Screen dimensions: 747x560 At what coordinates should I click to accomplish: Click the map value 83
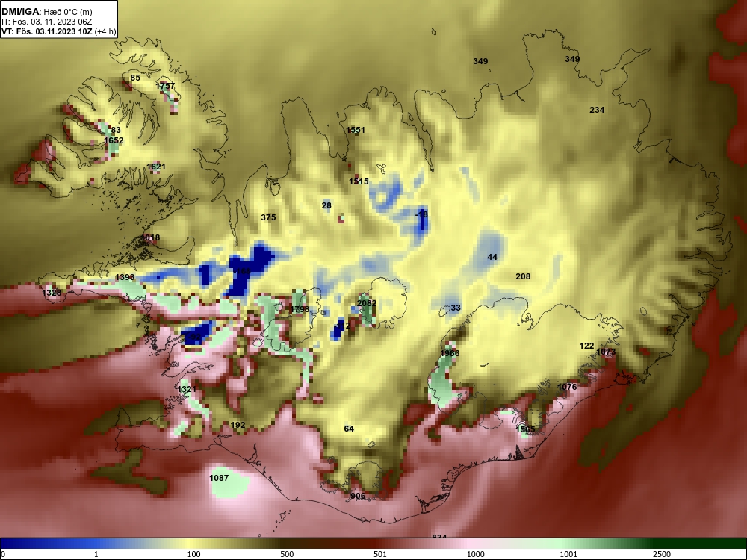(116, 130)
